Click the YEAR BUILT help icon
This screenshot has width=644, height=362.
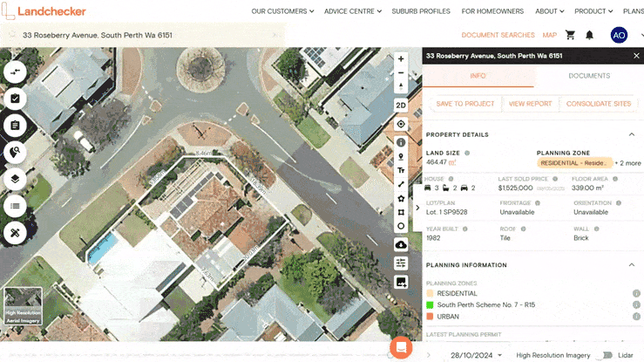pyautogui.click(x=465, y=229)
